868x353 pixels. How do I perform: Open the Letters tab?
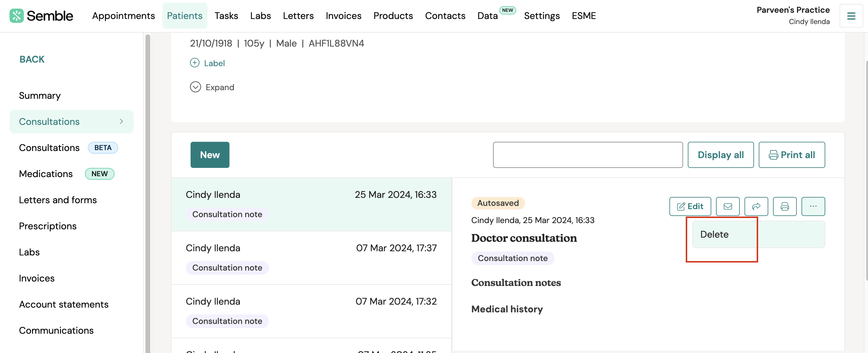click(298, 16)
